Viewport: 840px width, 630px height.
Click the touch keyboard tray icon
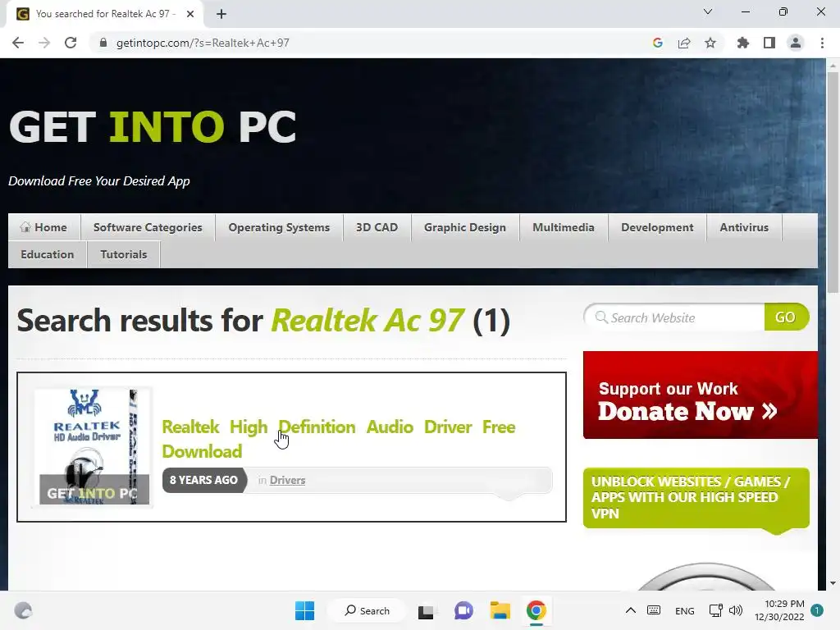654,610
